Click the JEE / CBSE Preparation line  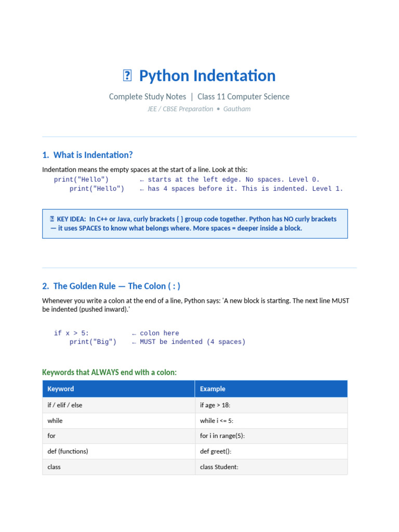coord(199,109)
